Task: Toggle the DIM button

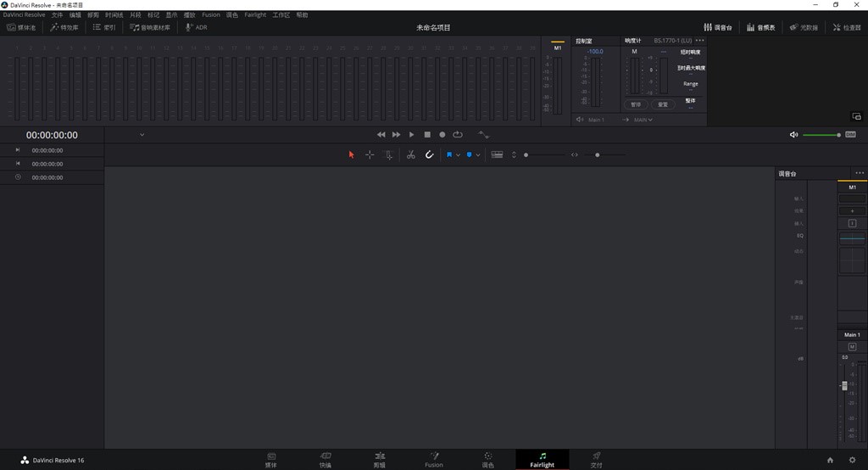Action: [x=850, y=135]
